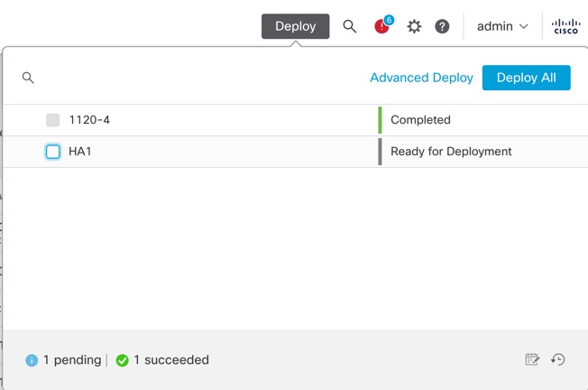Open the global search magnifier icon

coord(350,26)
